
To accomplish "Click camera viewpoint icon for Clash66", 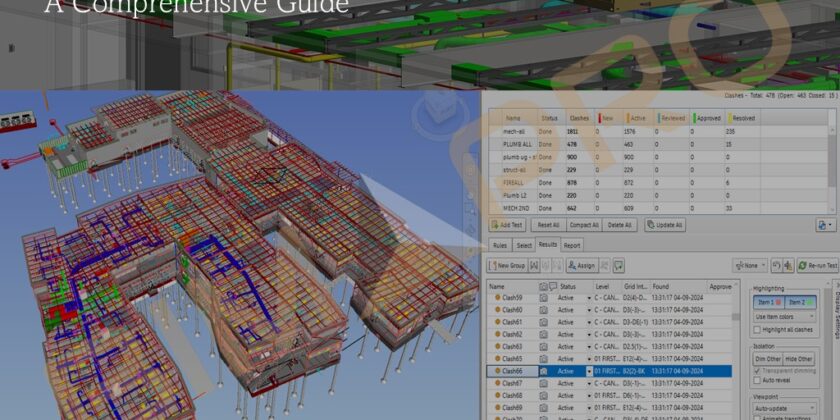I will (544, 371).
